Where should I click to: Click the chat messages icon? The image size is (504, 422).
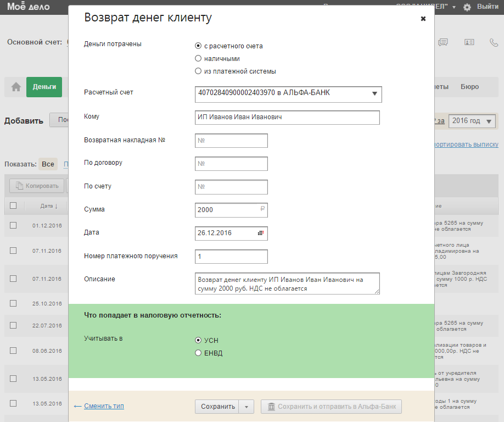(x=443, y=42)
